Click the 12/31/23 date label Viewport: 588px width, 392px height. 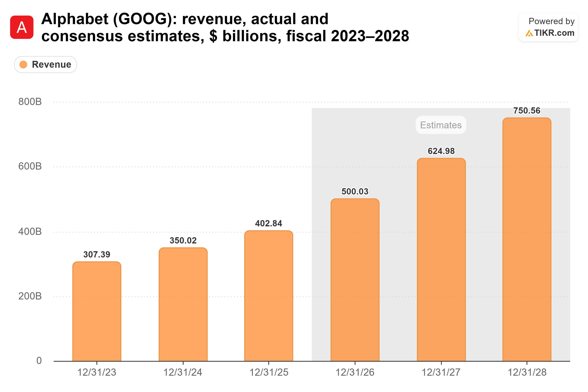click(x=97, y=373)
